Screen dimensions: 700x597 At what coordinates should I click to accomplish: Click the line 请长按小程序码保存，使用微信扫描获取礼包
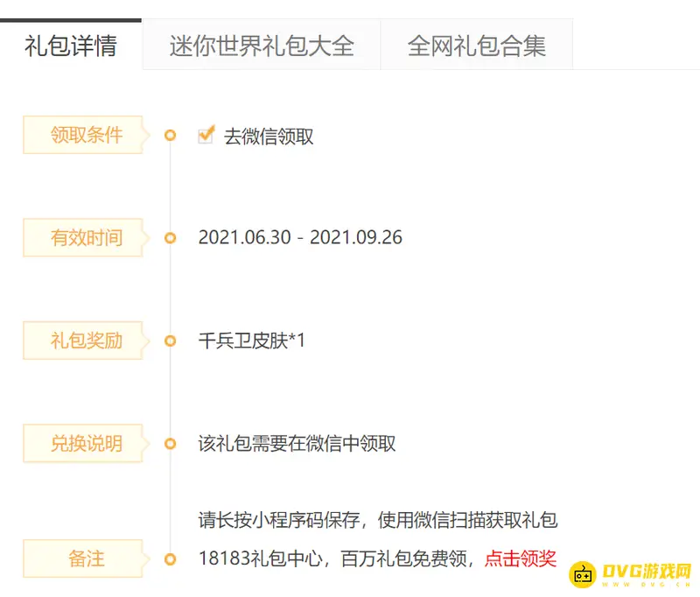coord(378,520)
